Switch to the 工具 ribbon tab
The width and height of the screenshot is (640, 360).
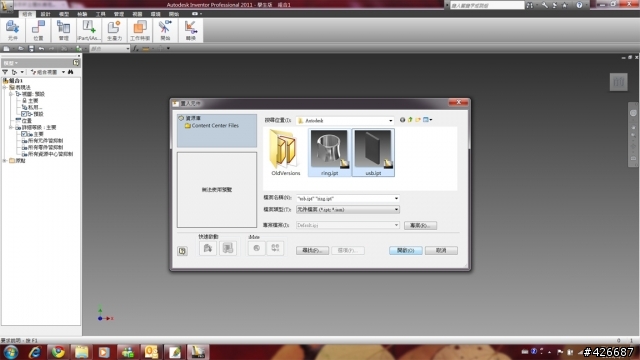tap(100, 14)
